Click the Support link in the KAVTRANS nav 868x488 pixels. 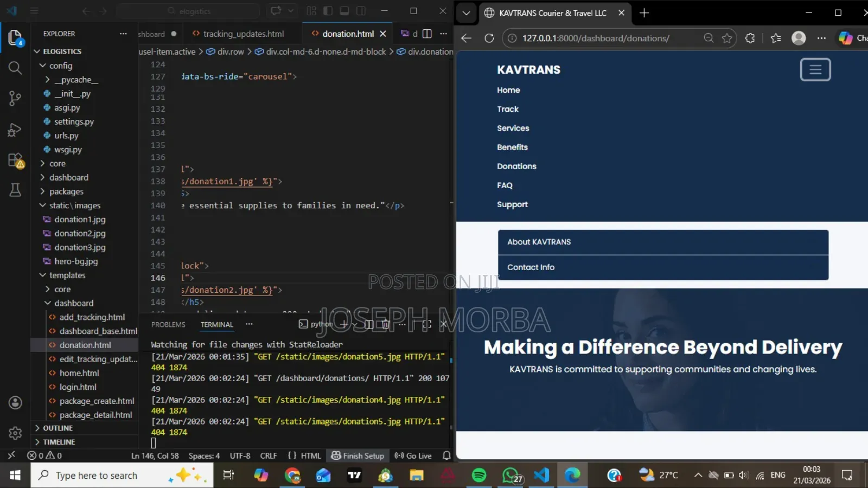(512, 204)
